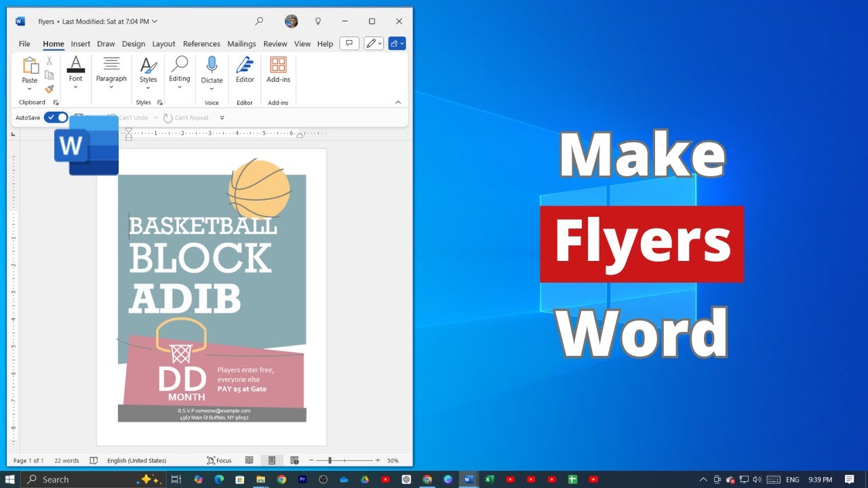Click the user account profile picture
The image size is (868, 488).
tap(292, 21)
